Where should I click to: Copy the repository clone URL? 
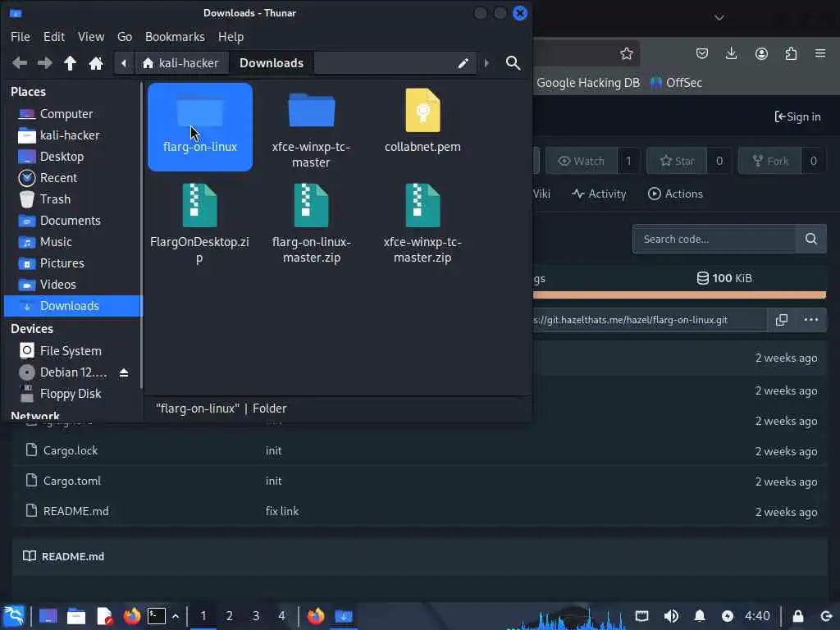(781, 320)
